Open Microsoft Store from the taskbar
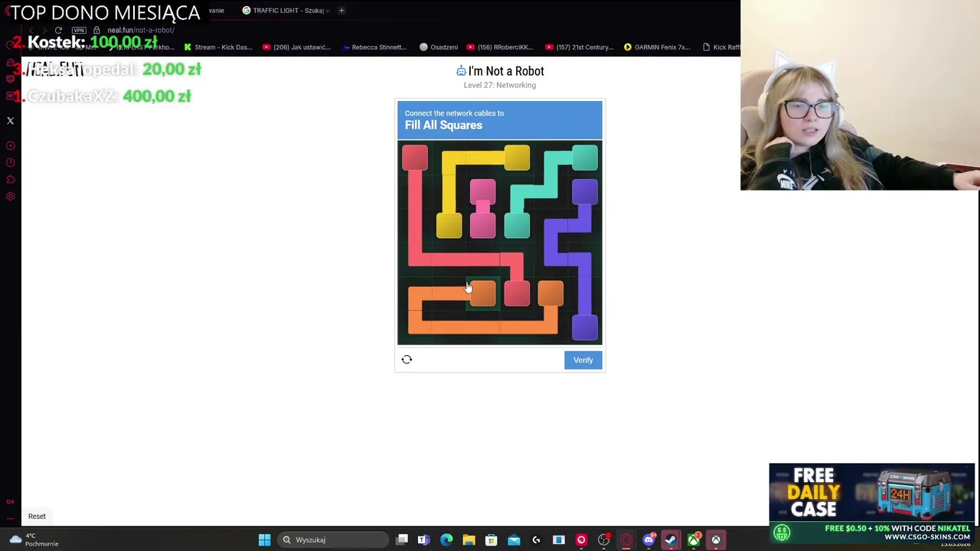Viewport: 980px width, 551px height. click(491, 540)
